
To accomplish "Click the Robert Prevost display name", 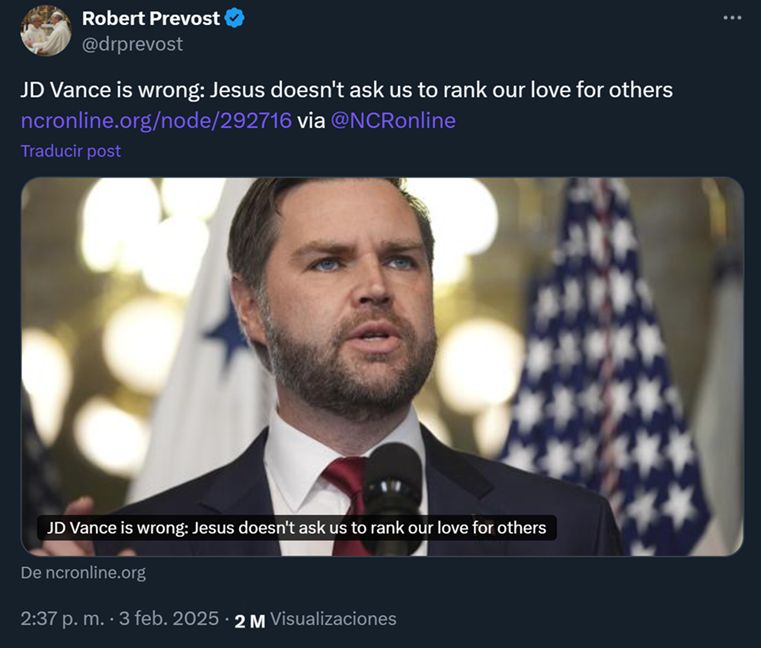I will 150,18.
